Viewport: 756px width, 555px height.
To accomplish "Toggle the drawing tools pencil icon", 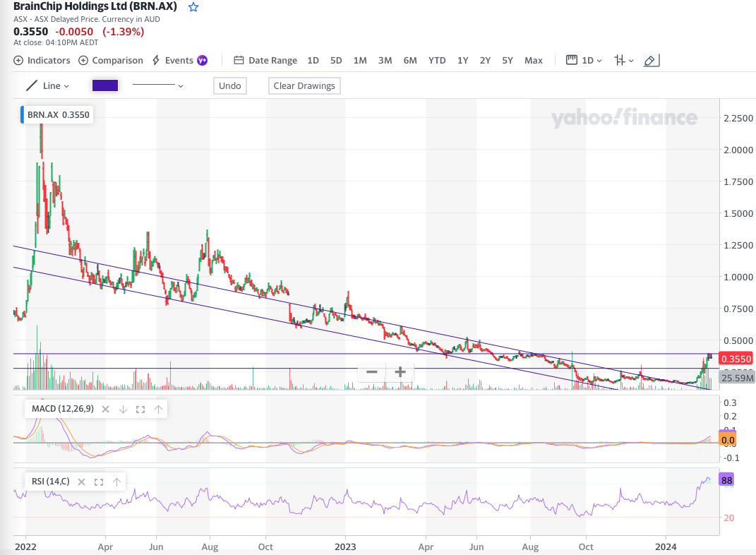I will pyautogui.click(x=651, y=61).
